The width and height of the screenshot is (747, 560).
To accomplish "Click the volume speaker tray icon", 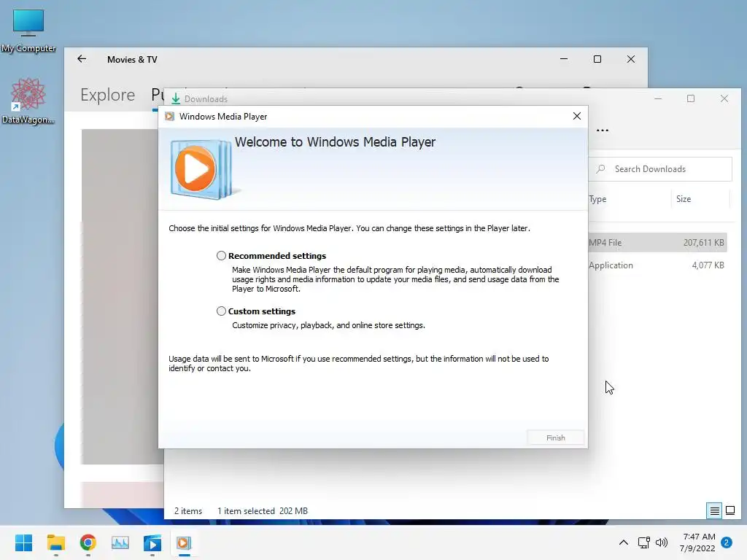I will point(662,542).
